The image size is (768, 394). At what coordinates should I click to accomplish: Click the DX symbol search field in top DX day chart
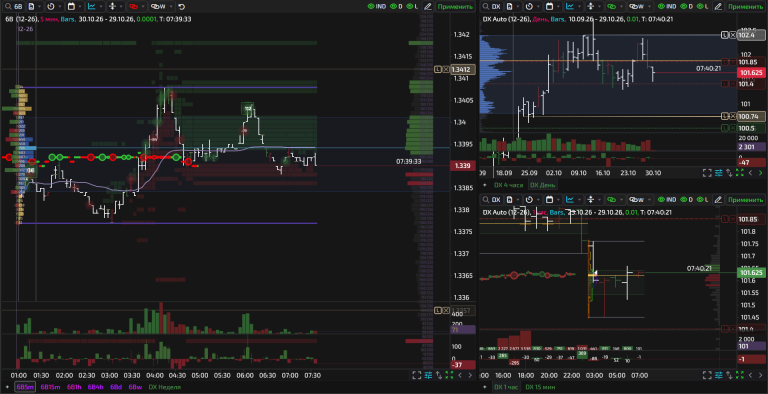tap(492, 7)
